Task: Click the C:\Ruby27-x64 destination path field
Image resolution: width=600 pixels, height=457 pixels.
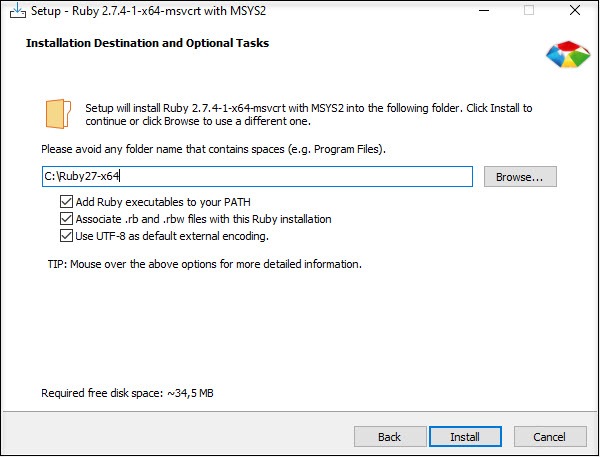Action: click(256, 177)
